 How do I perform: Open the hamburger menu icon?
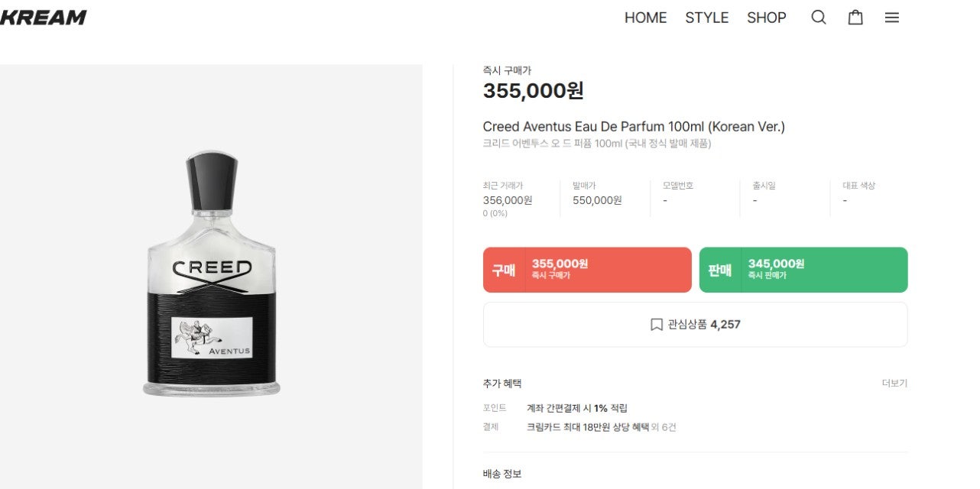(x=891, y=17)
